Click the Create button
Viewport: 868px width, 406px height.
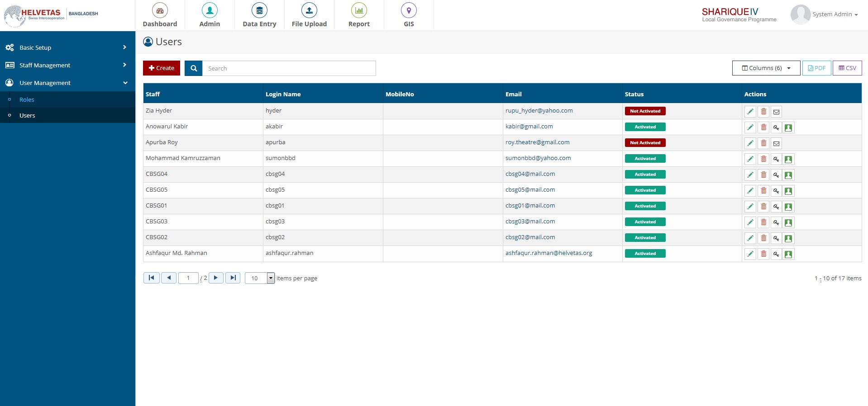(x=162, y=68)
